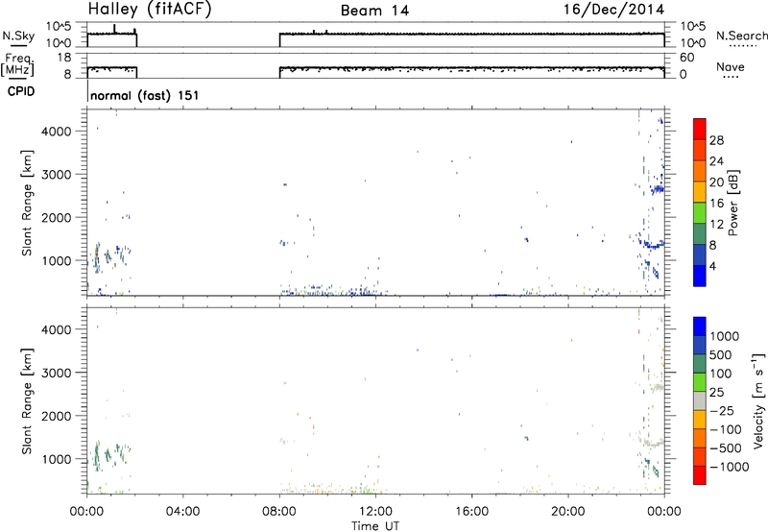The image size is (768, 532).
Task: Click the '12:00' time axis tick label
Action: click(x=375, y=512)
